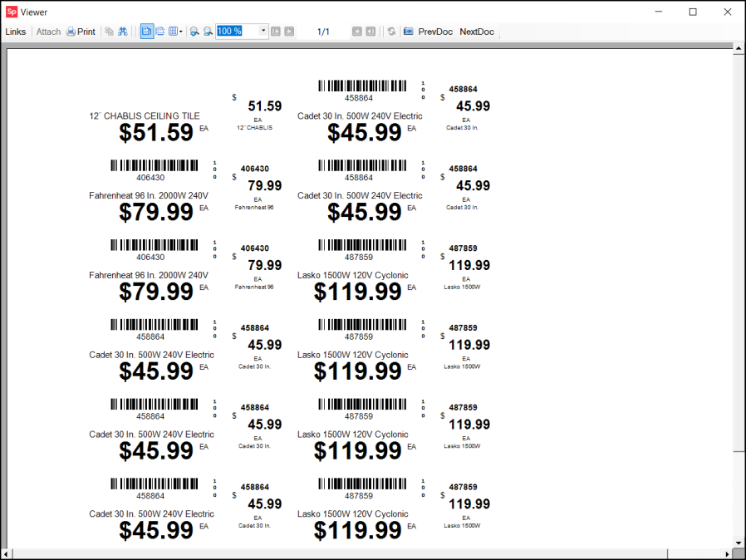This screenshot has width=746, height=560.
Task: Click the Sp application icon in title bar
Action: tap(12, 12)
